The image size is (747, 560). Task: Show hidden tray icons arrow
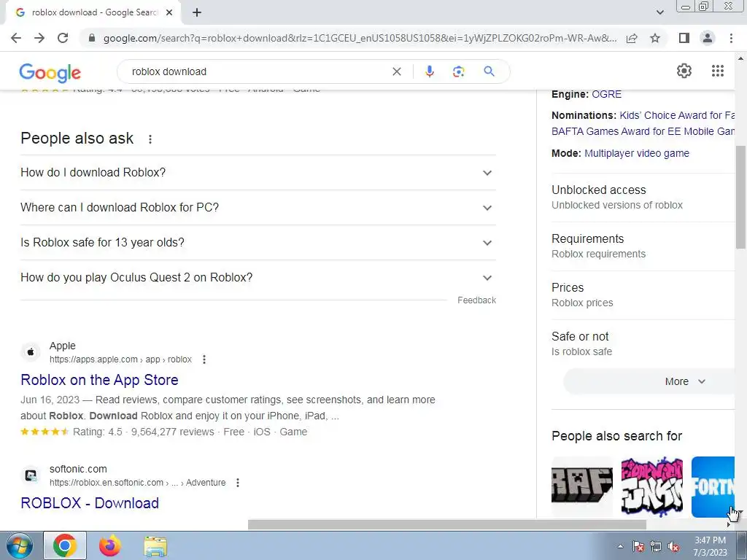[x=620, y=547]
